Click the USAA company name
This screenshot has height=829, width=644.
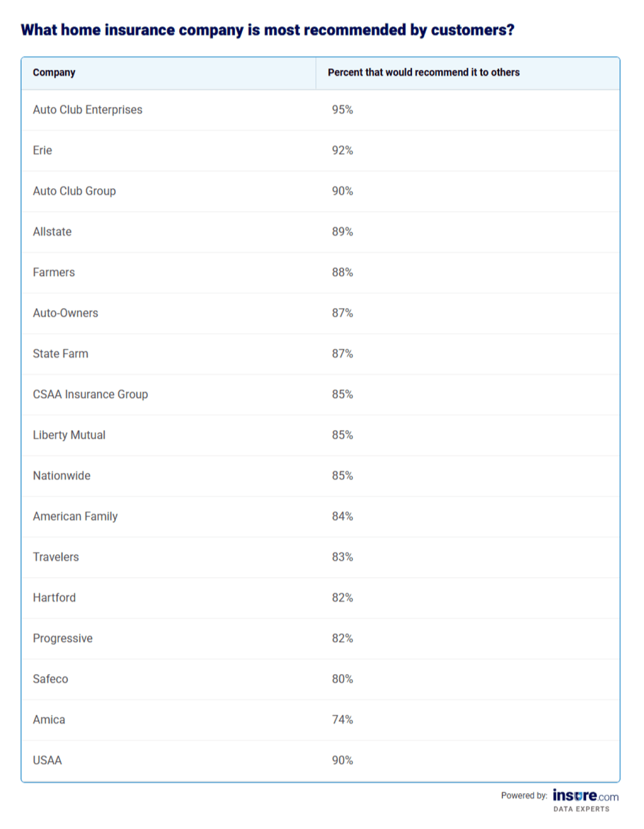pyautogui.click(x=47, y=760)
